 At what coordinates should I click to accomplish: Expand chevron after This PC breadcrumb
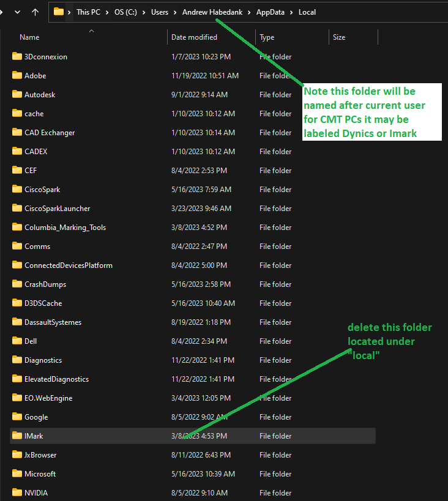point(108,12)
